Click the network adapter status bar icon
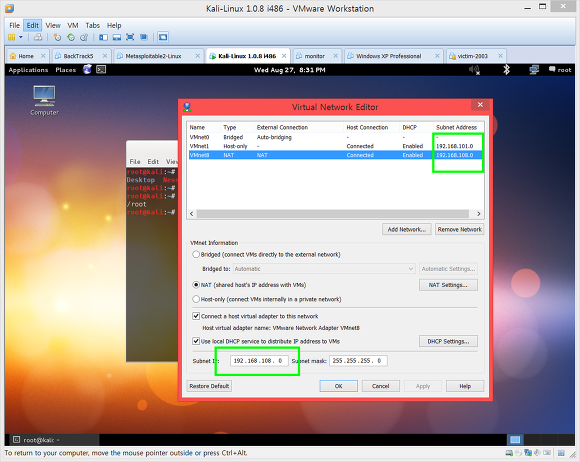580x462 pixels. pos(528,453)
